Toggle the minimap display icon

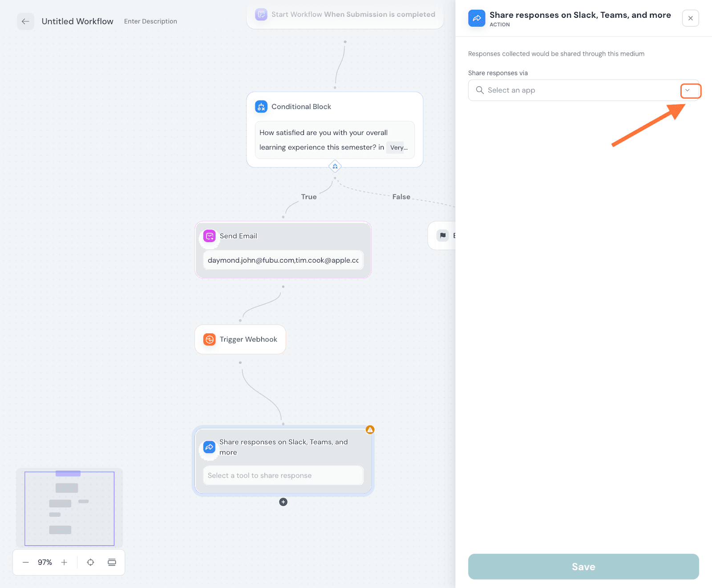pyautogui.click(x=112, y=562)
